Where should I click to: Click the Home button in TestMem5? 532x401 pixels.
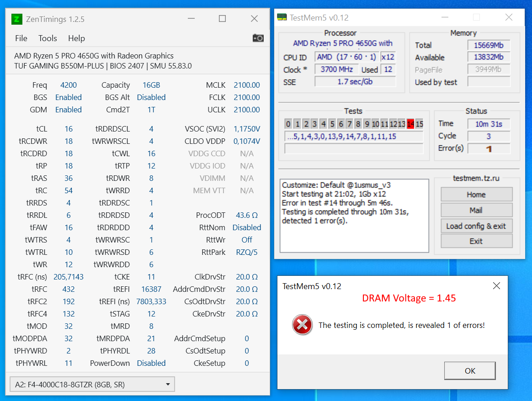click(476, 195)
